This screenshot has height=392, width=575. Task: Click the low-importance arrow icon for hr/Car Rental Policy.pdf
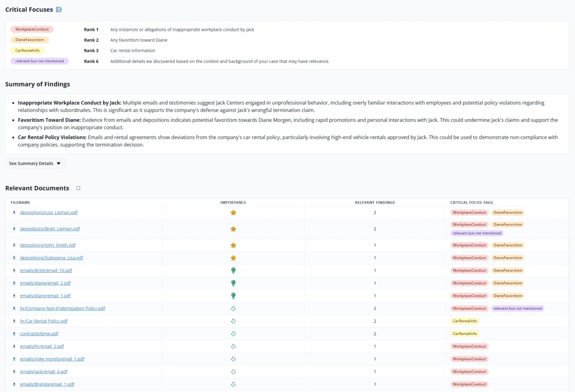click(233, 321)
